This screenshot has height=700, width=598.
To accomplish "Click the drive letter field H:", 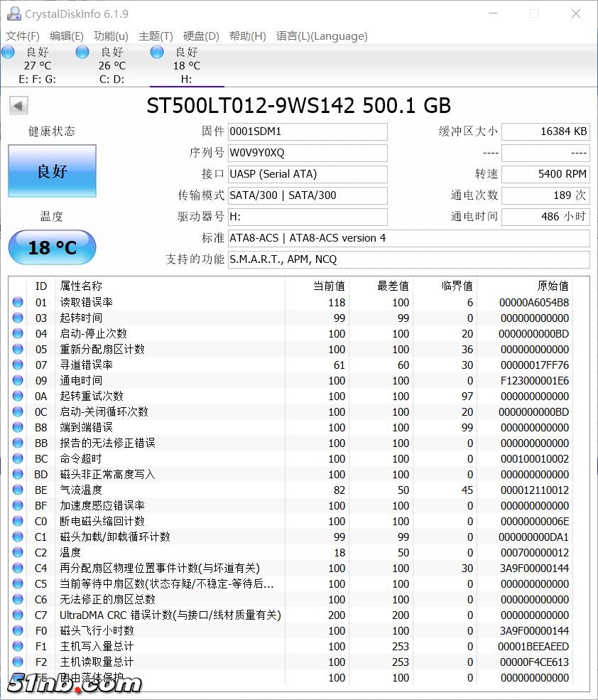I will (x=308, y=217).
